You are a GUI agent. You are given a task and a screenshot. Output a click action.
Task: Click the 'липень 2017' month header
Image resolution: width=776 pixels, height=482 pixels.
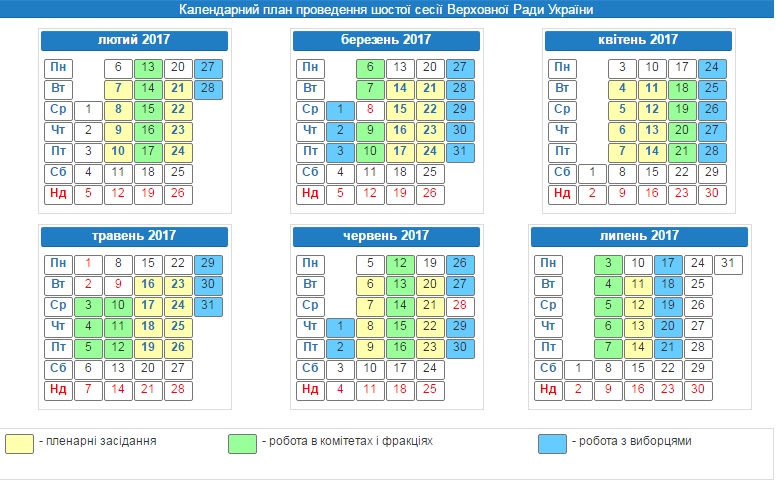tap(639, 237)
